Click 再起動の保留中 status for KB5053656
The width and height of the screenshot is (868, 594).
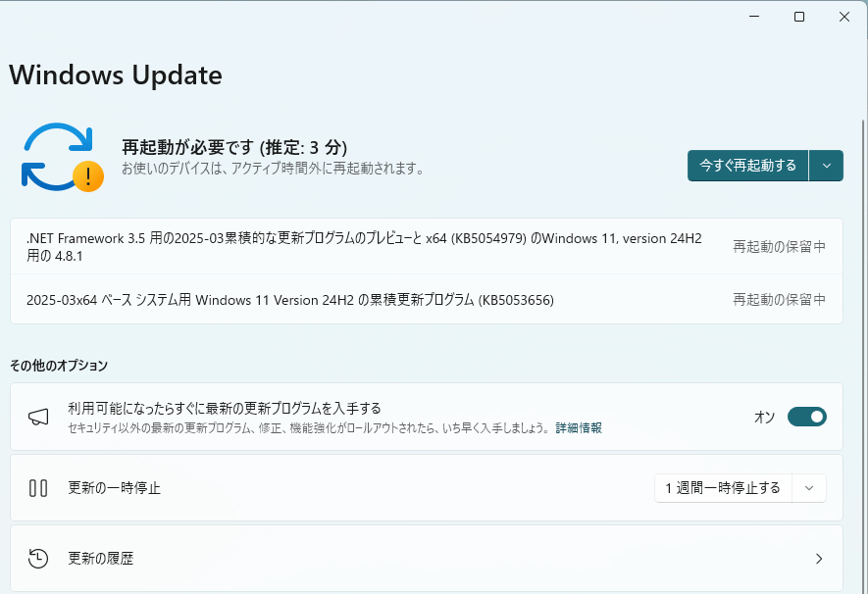[779, 299]
